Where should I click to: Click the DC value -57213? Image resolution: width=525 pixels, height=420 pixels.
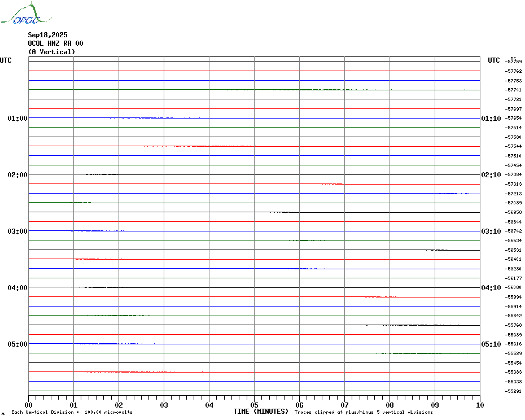(x=513, y=194)
